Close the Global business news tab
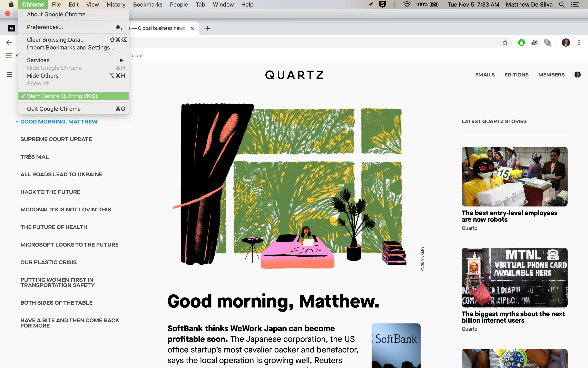The height and width of the screenshot is (368, 588). pyautogui.click(x=192, y=28)
